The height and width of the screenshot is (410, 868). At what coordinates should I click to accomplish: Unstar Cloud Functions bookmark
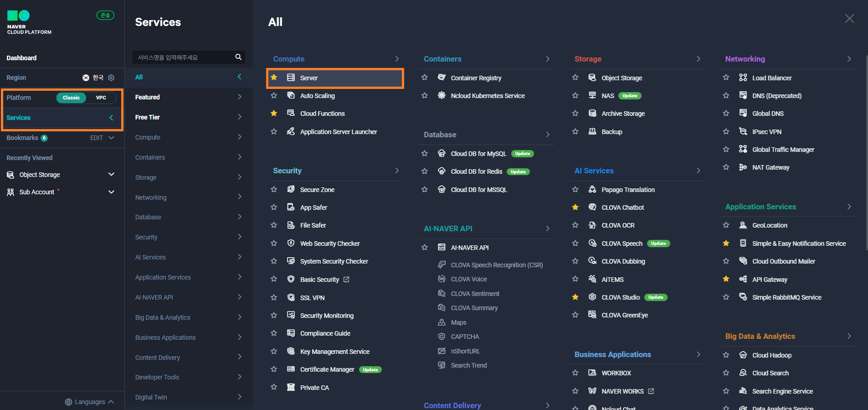coord(274,113)
